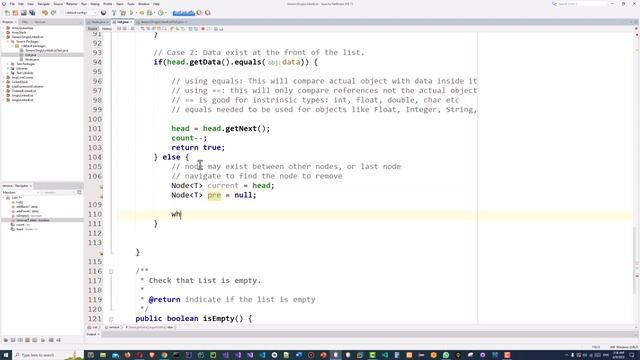Select the LispExpressionEvaluator project

27,87
